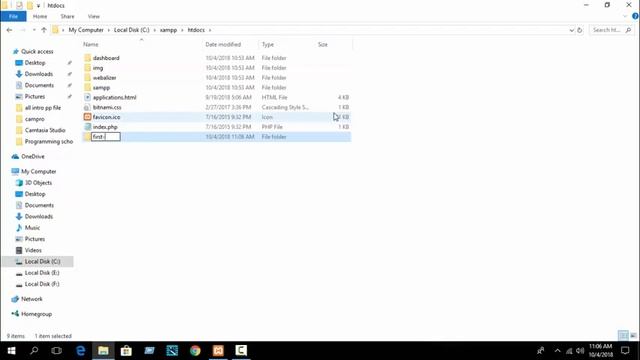Viewport: 640px width, 360px height.
Task: Select index.php file
Action: 105,127
